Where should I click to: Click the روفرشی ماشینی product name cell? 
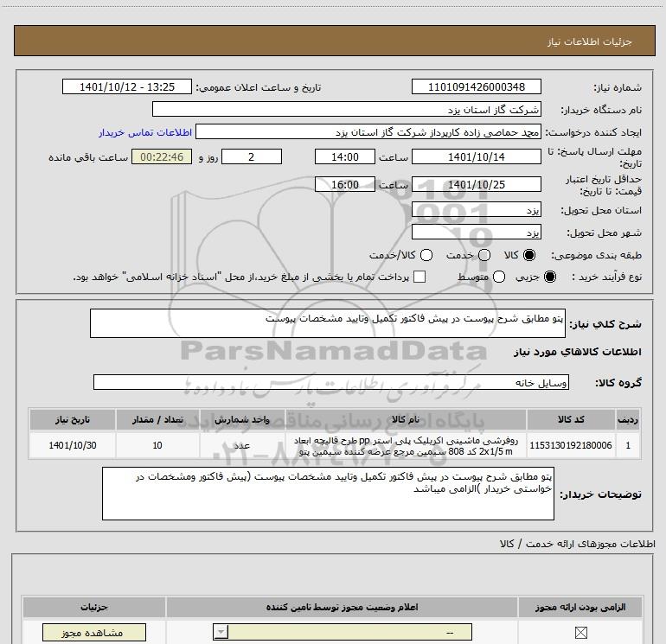pyautogui.click(x=406, y=446)
